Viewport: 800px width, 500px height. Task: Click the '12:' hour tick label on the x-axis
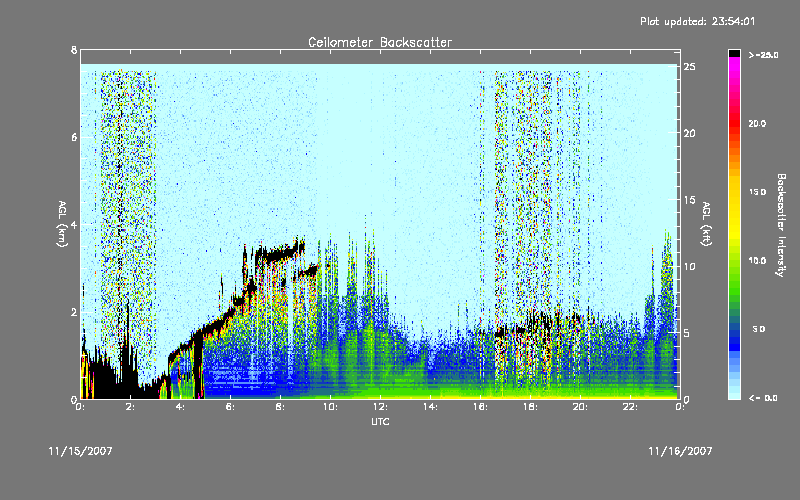pyautogui.click(x=381, y=407)
